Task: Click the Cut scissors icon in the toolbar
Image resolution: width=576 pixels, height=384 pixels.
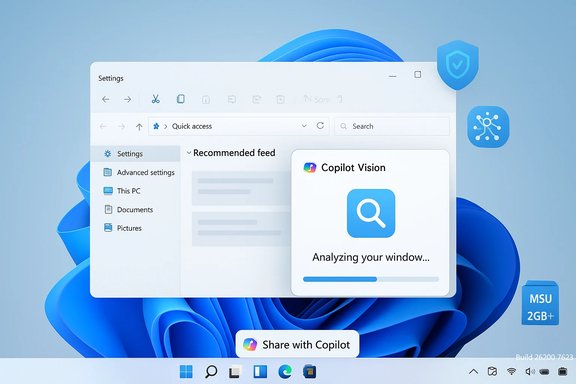Action: tap(155, 99)
